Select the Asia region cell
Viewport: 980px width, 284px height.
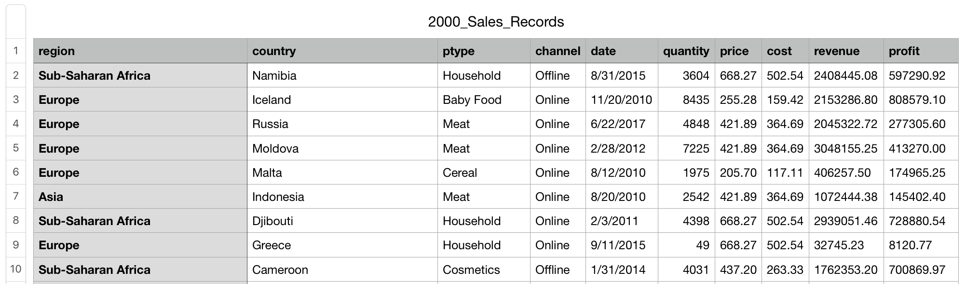pos(140,197)
